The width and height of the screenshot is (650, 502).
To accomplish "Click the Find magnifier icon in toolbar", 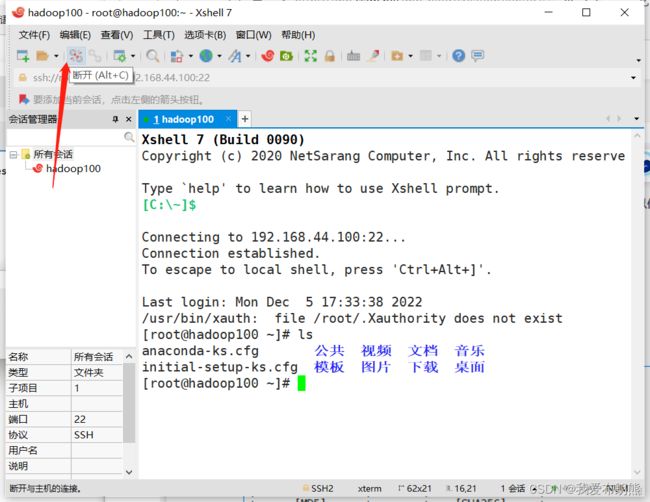I will click(153, 56).
